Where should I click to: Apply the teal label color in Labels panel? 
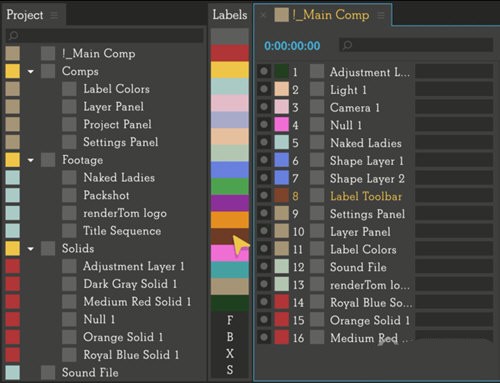230,270
